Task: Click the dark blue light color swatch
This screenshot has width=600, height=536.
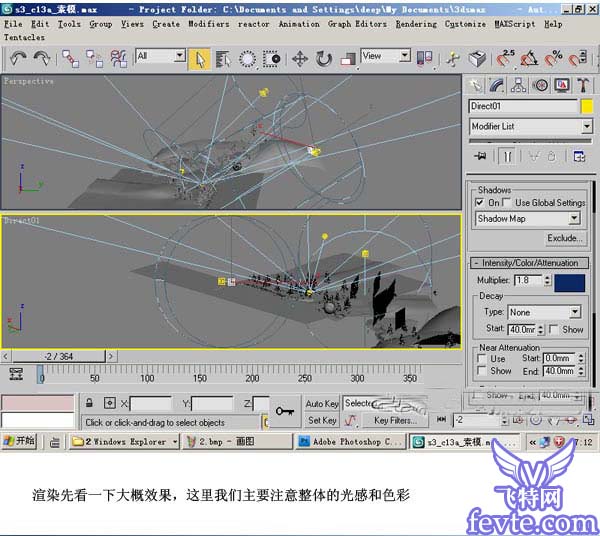Action: [569, 283]
